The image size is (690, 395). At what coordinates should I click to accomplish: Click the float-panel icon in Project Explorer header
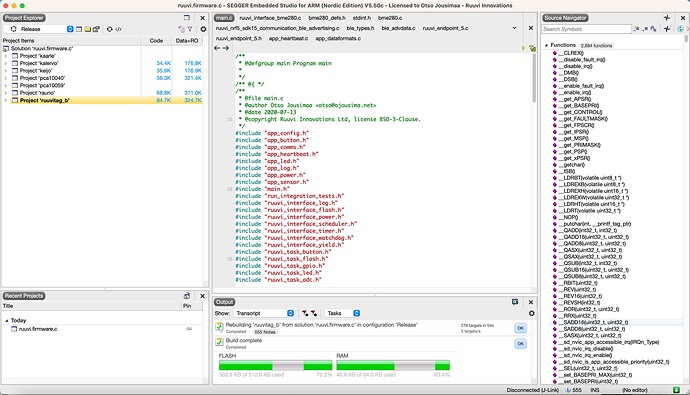(x=187, y=18)
